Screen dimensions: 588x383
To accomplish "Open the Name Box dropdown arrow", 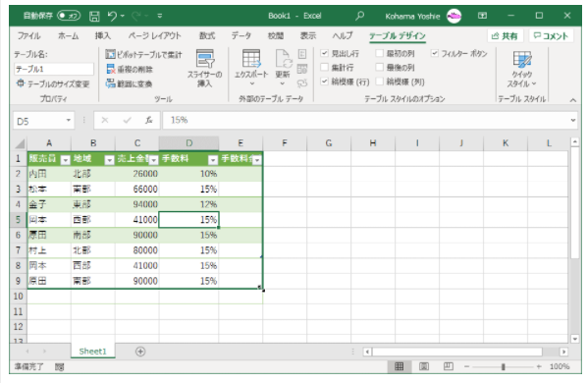I will pos(69,121).
